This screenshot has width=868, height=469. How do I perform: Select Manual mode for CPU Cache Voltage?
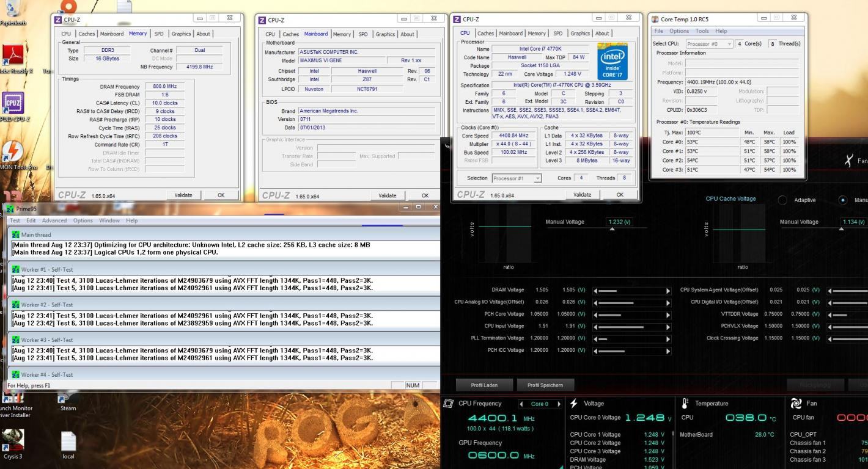click(844, 200)
